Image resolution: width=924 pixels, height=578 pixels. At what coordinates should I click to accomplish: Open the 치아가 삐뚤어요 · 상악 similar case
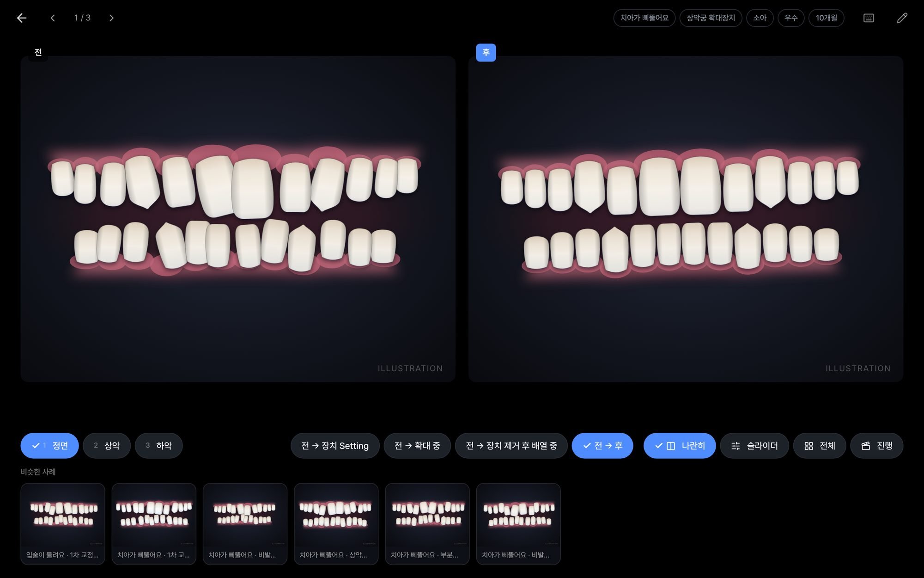tap(336, 524)
